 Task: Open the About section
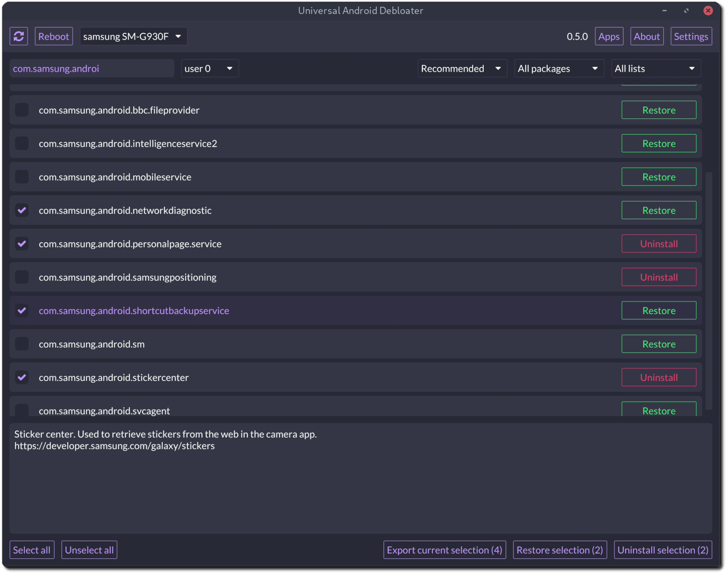pos(647,36)
